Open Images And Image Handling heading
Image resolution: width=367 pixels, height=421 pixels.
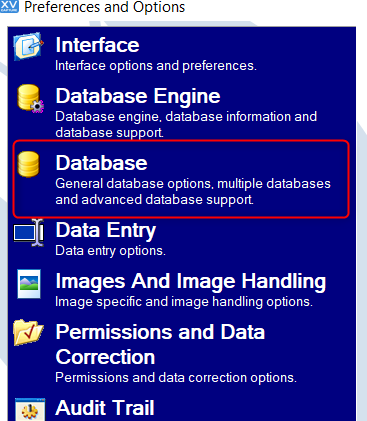[x=191, y=281]
